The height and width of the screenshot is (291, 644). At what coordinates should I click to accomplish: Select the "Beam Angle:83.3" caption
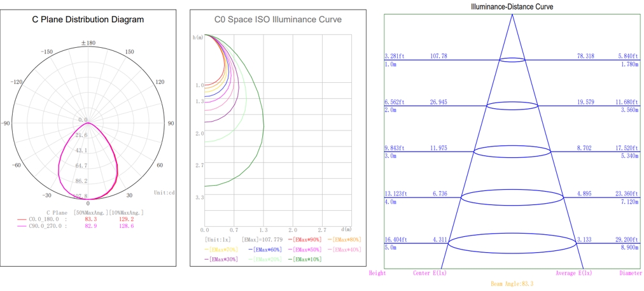click(x=512, y=283)
